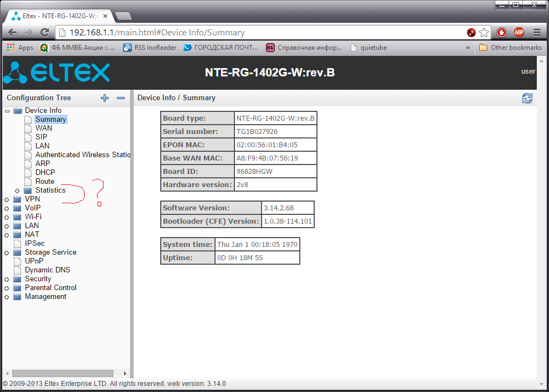
Task: Collapse the Device Info tree node
Action: [x=7, y=111]
